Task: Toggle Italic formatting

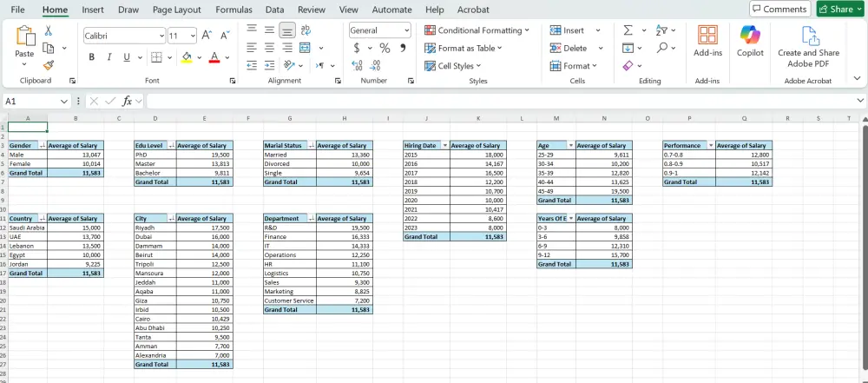Action: point(109,57)
